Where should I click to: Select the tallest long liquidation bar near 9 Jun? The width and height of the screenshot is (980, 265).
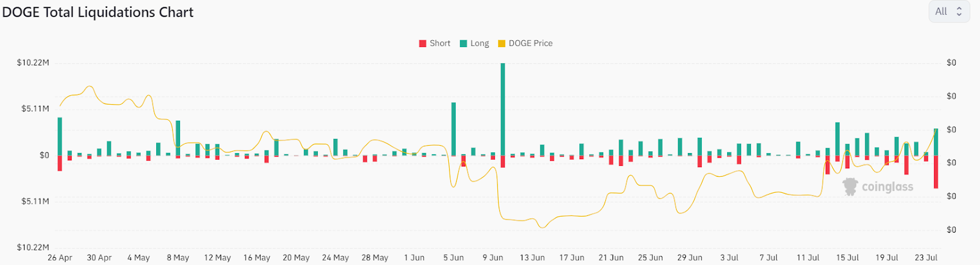pos(503,110)
